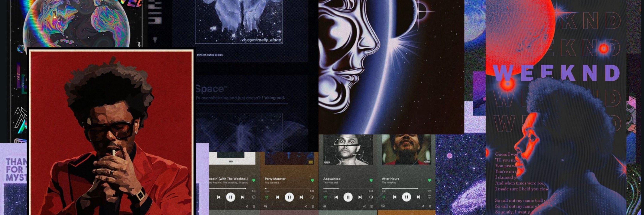Skip to previous track in Acquainted player
The image size is (644, 215).
pos(336,197)
